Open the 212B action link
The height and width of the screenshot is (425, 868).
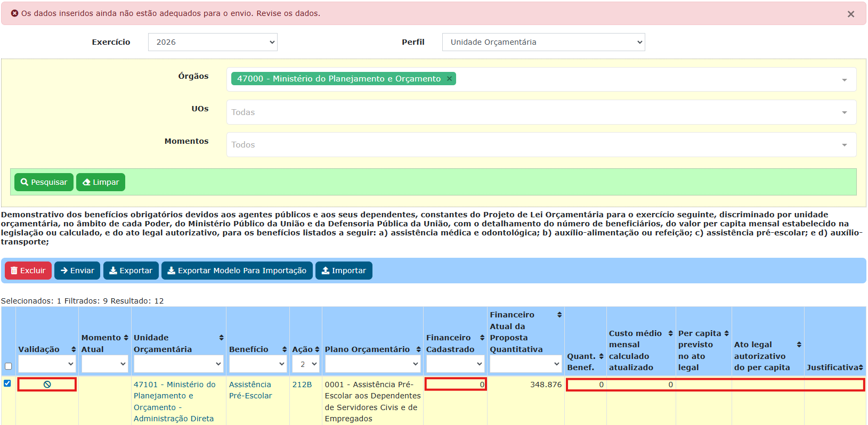click(x=302, y=385)
